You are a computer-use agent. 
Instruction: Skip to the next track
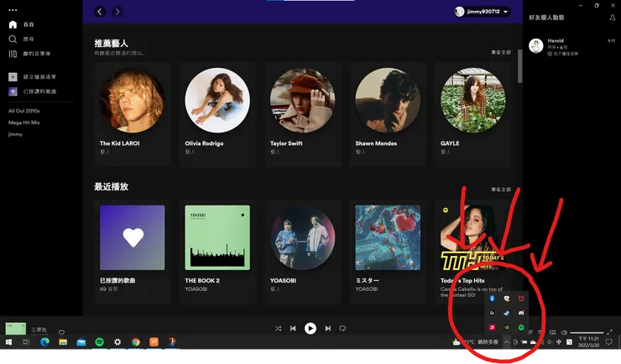pos(327,329)
